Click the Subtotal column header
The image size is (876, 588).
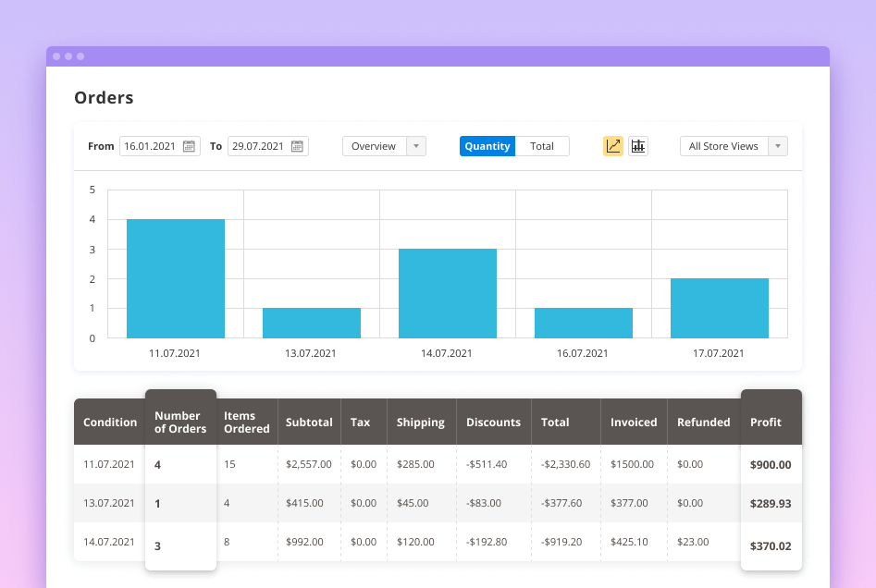click(309, 423)
